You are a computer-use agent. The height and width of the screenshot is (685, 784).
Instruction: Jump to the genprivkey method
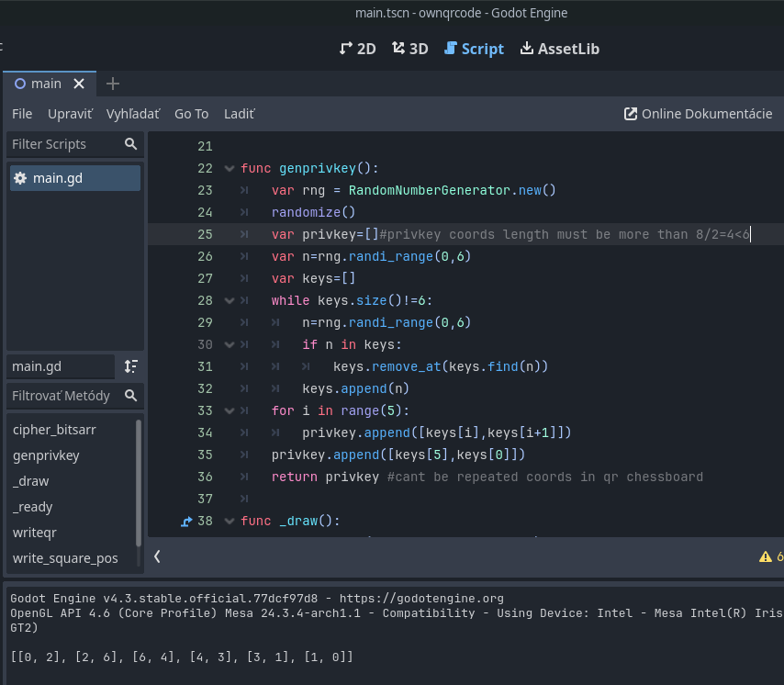(x=46, y=455)
